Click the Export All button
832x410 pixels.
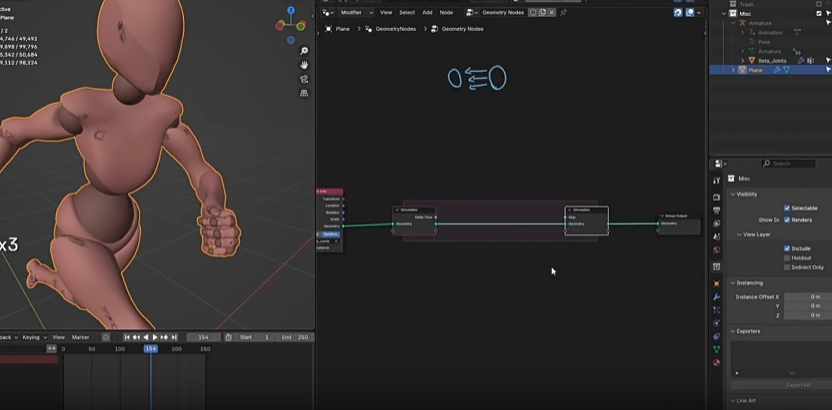(x=797, y=384)
